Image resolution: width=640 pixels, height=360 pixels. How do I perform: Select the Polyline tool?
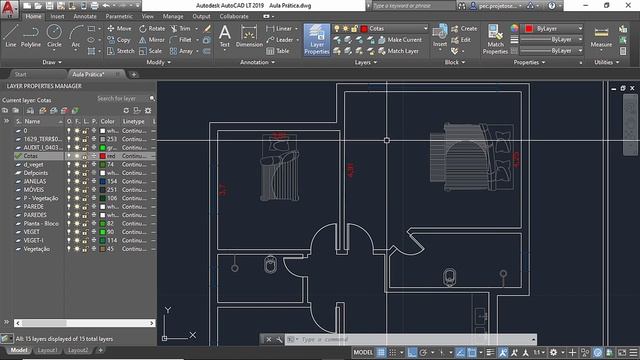pyautogui.click(x=31, y=36)
